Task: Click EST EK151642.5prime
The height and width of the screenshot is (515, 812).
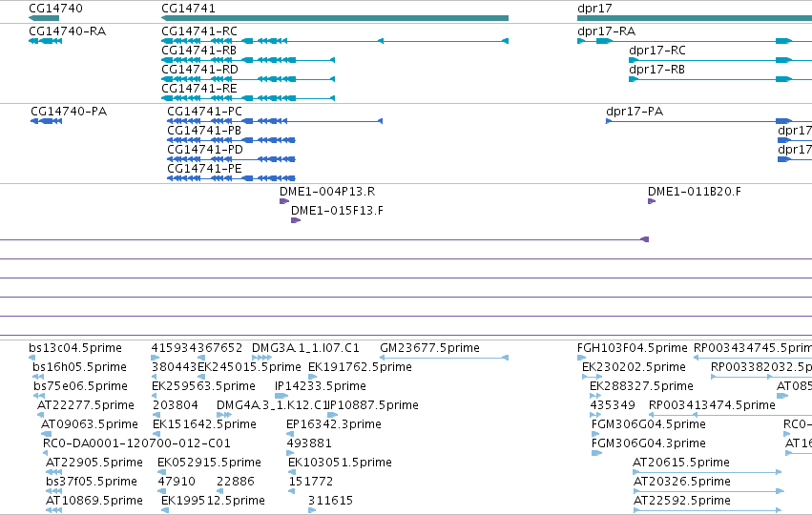Action: [204, 424]
